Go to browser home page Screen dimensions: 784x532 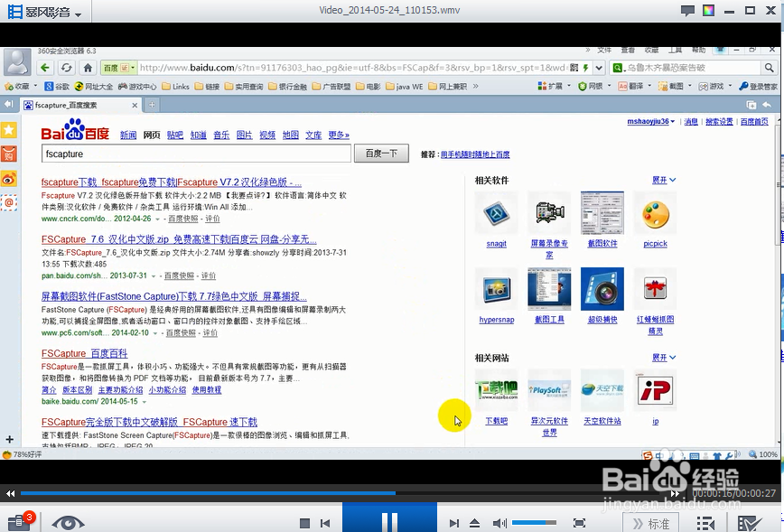coord(88,68)
